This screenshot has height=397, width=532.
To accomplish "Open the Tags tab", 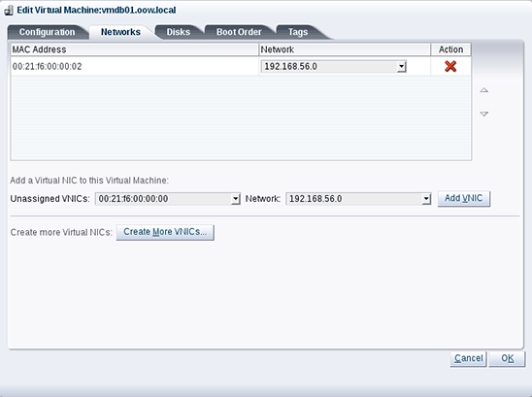I will [x=298, y=32].
